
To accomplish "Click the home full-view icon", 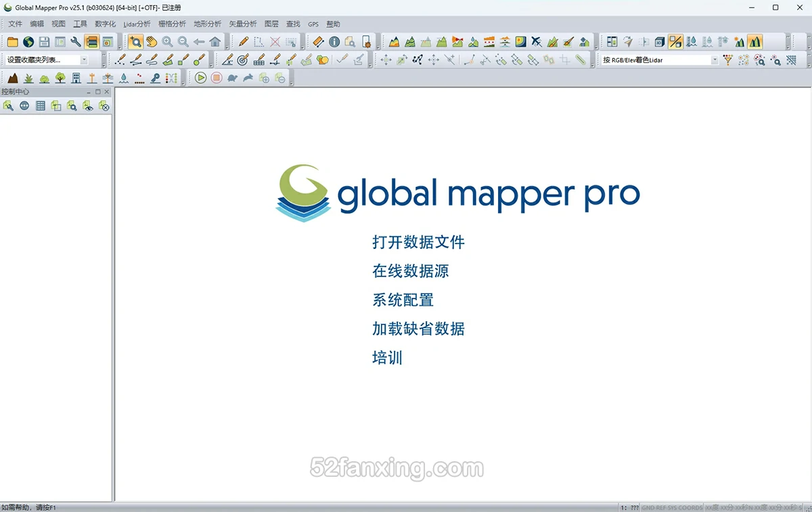I will pos(215,42).
